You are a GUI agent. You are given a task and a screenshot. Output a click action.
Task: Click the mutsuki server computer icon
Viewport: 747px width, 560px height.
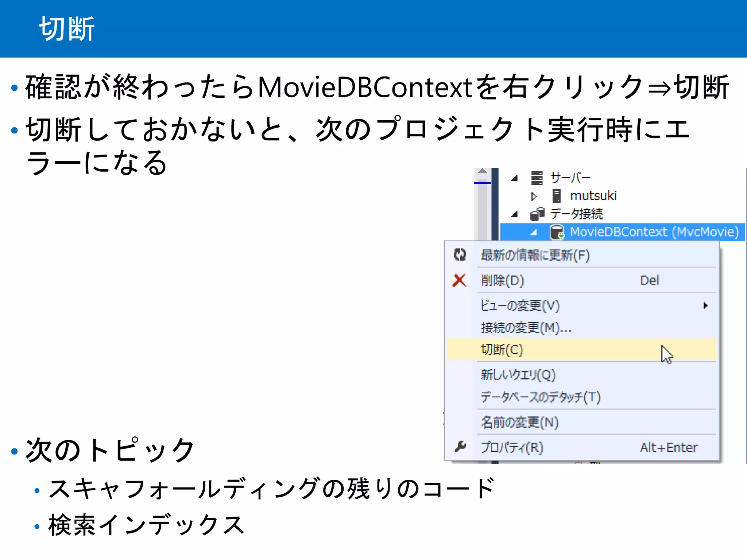[x=557, y=196]
